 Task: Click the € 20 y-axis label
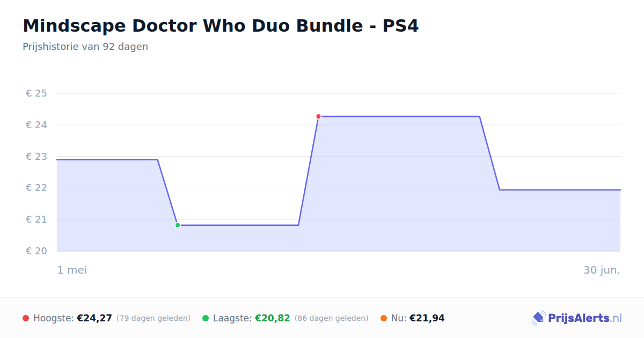point(36,251)
